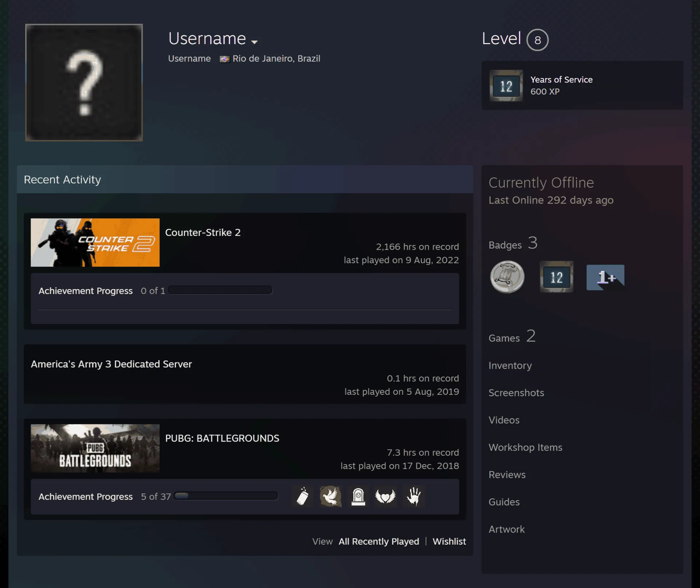Click the Brazil flag icon
Image resolution: width=700 pixels, height=588 pixels.
[x=224, y=59]
